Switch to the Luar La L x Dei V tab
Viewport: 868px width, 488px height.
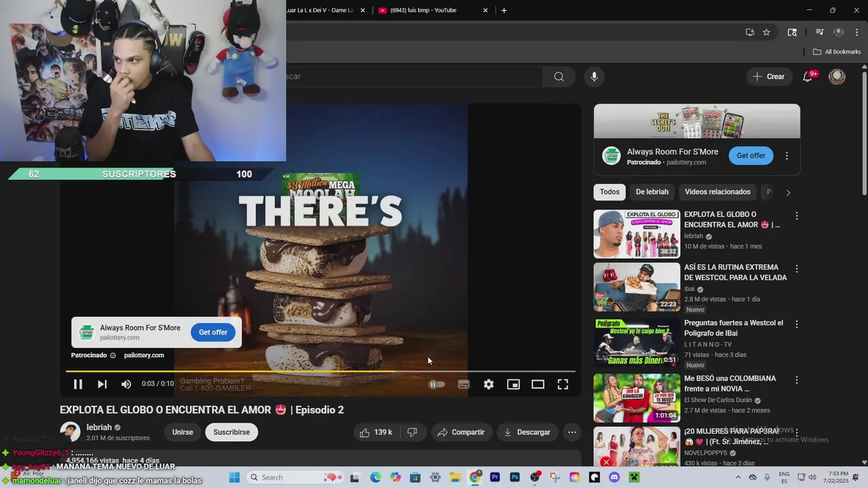pos(319,10)
